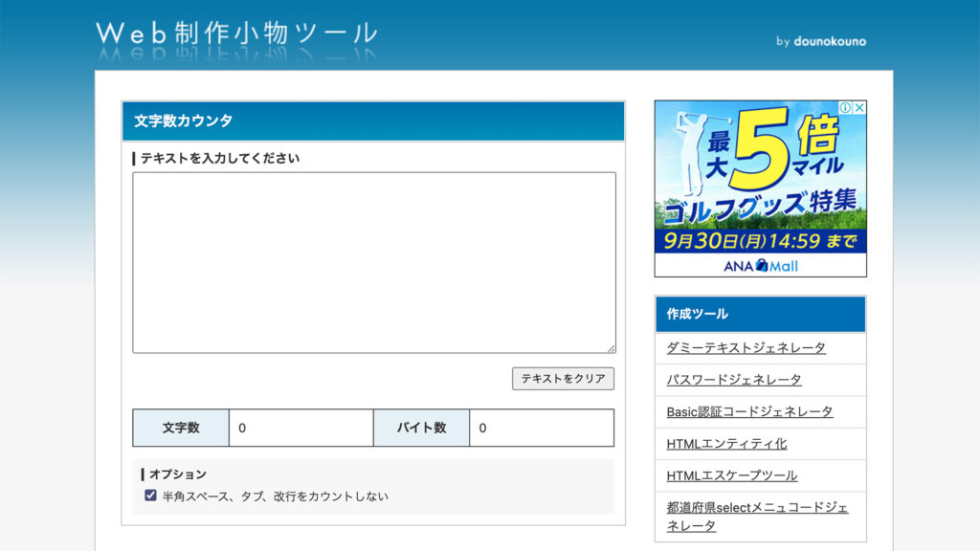Screen dimensions: 980x551
Task: Open the ダミーテキストジェネレータ link
Action: coord(746,348)
